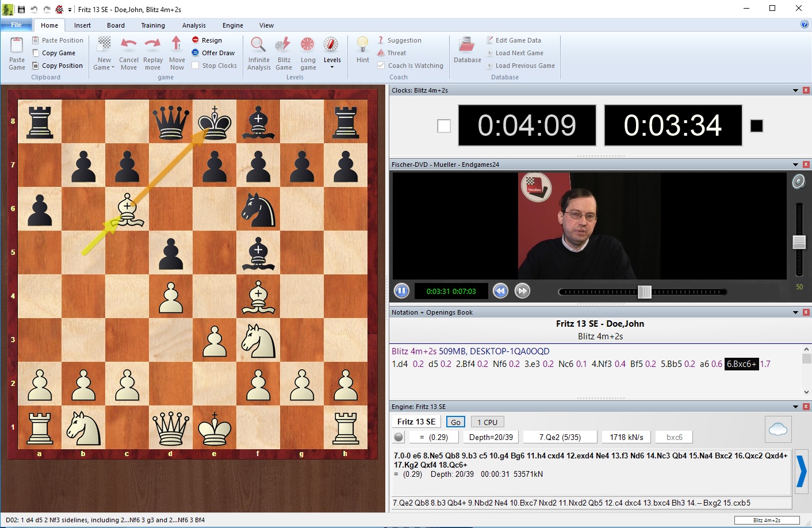812x528 pixels.
Task: Open the File menu
Action: click(x=16, y=25)
